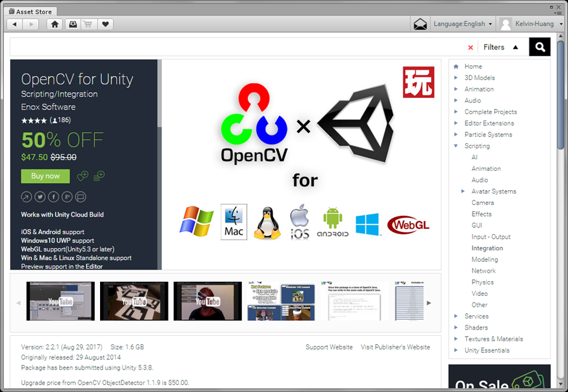Open the inbox envelope icon
This screenshot has height=392, width=568.
tap(420, 24)
